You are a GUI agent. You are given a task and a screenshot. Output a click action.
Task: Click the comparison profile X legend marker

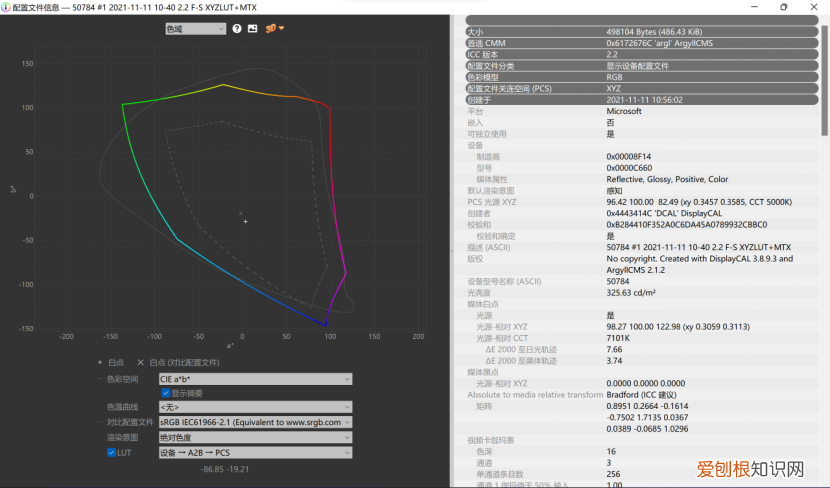pos(141,362)
